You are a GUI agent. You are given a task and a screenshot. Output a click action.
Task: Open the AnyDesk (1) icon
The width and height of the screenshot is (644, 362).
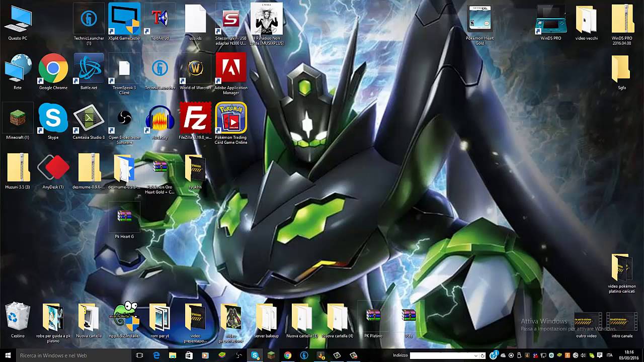(53, 171)
